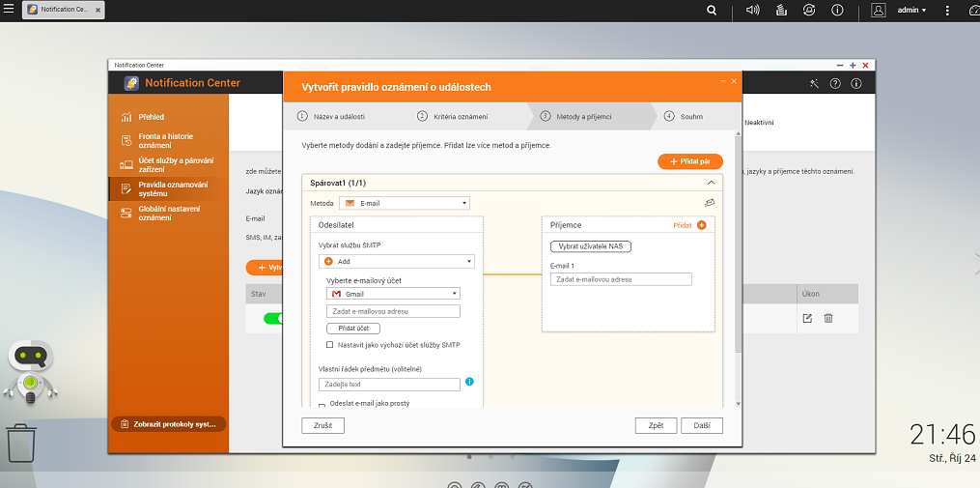Click next desktop page arrow

click(x=975, y=264)
